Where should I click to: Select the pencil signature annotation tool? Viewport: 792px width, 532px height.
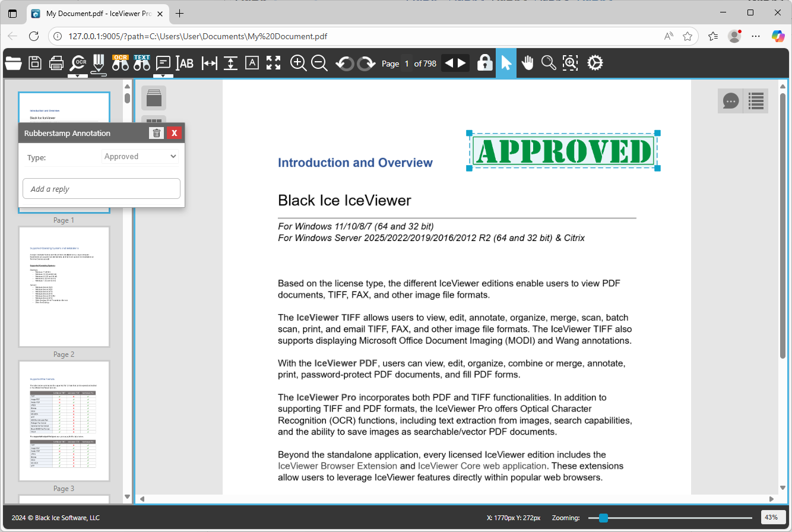click(99, 64)
